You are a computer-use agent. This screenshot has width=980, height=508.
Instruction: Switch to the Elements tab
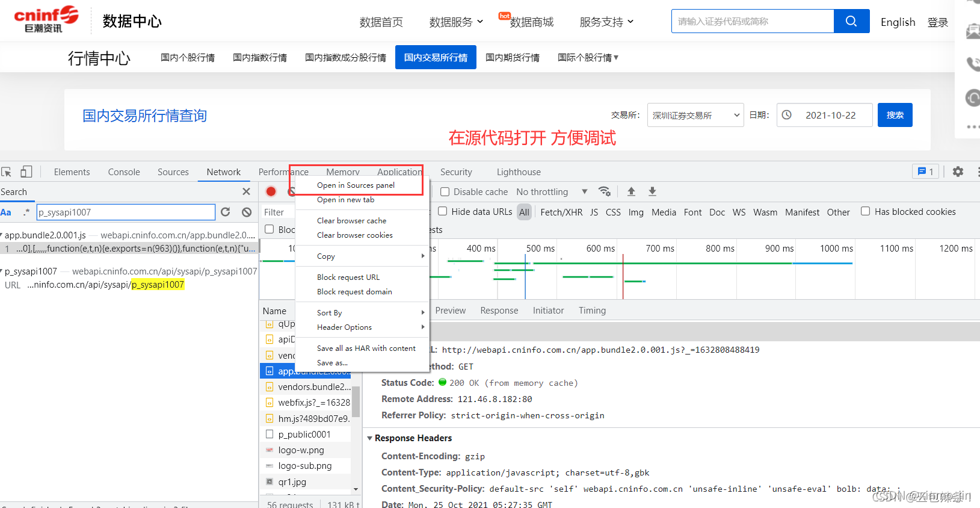tap(72, 172)
